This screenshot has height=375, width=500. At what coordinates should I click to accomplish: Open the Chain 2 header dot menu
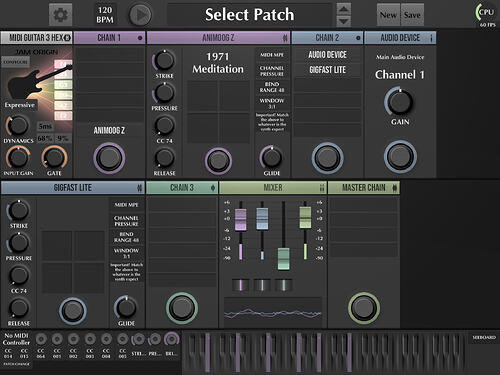[x=358, y=38]
